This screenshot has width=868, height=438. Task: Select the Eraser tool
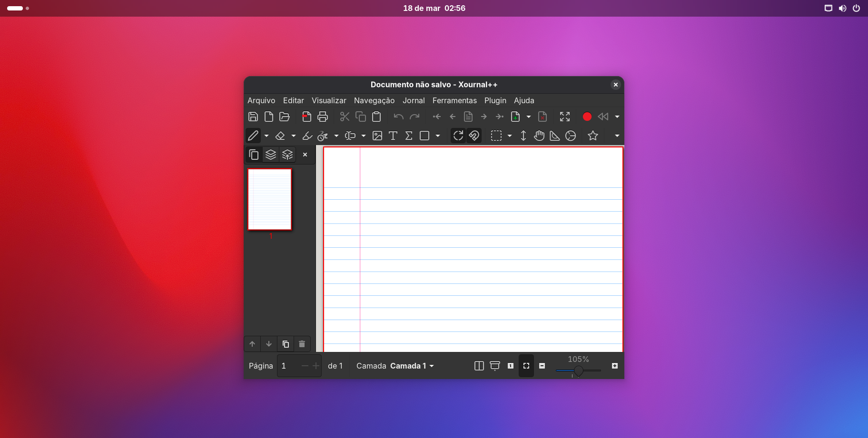280,136
